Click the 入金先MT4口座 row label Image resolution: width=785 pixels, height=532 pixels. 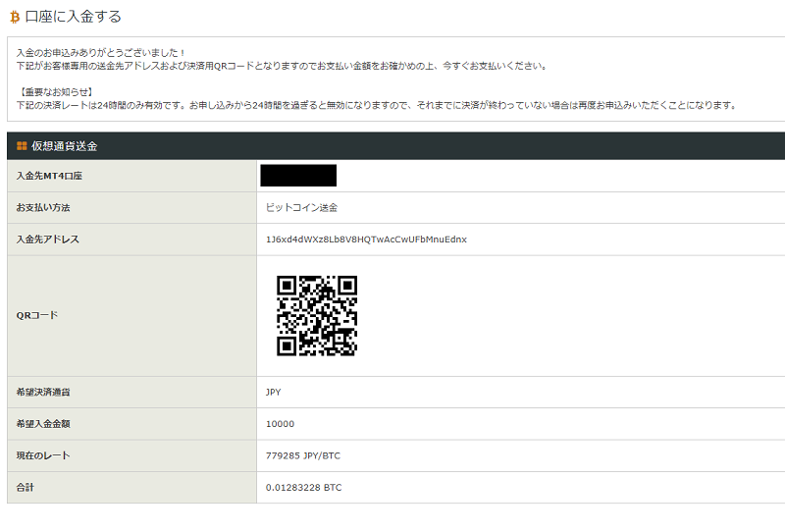click(x=49, y=176)
